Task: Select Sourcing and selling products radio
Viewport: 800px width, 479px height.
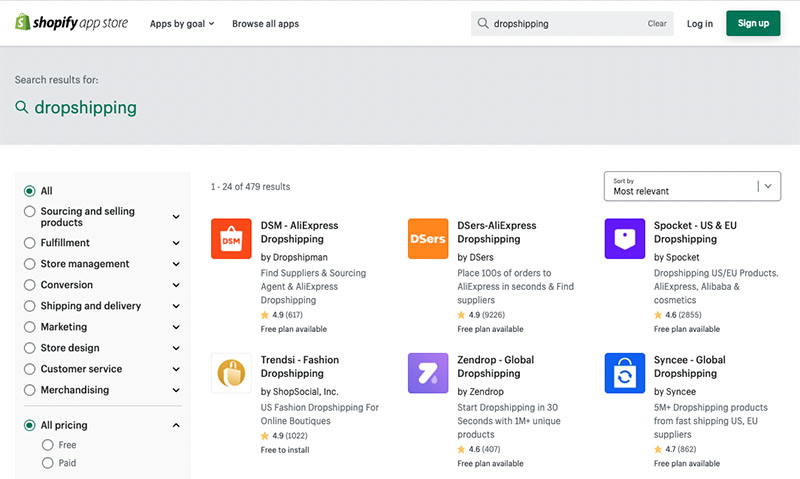Action: tap(30, 211)
